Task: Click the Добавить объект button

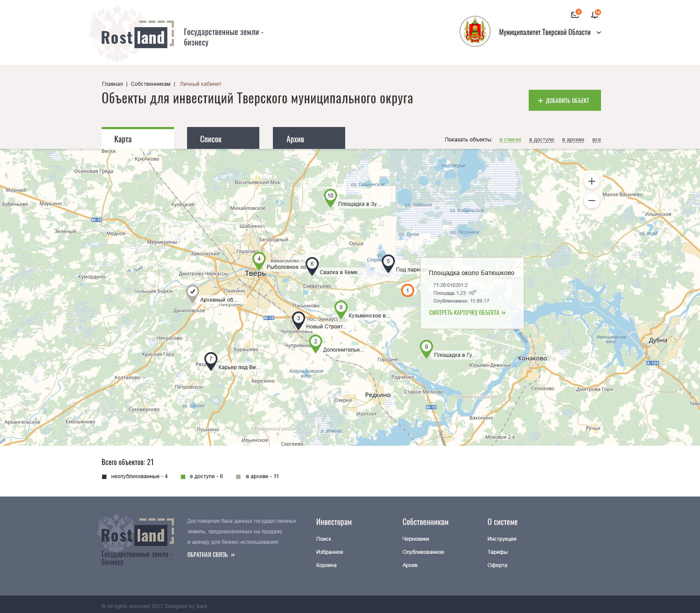Action: pyautogui.click(x=565, y=100)
